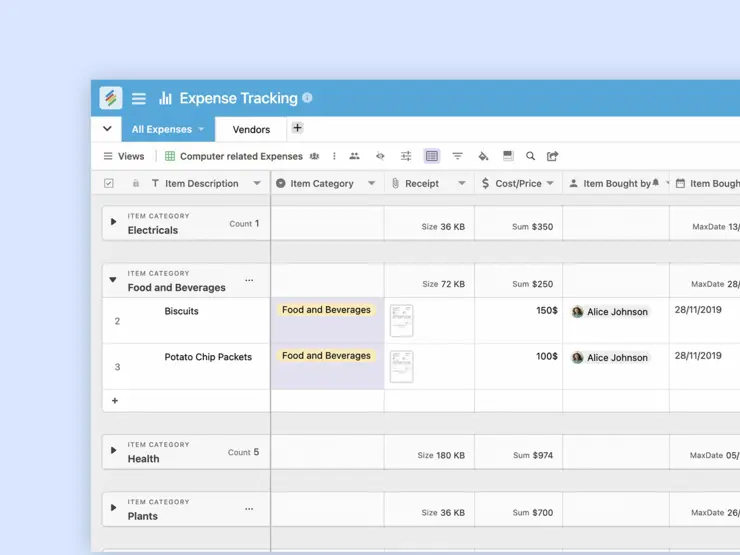Open the info icon next to Expense Tracking
This screenshot has height=555, width=740.
coord(307,98)
